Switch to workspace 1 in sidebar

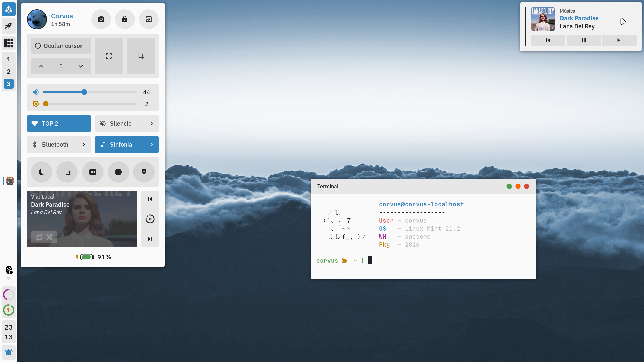point(9,59)
